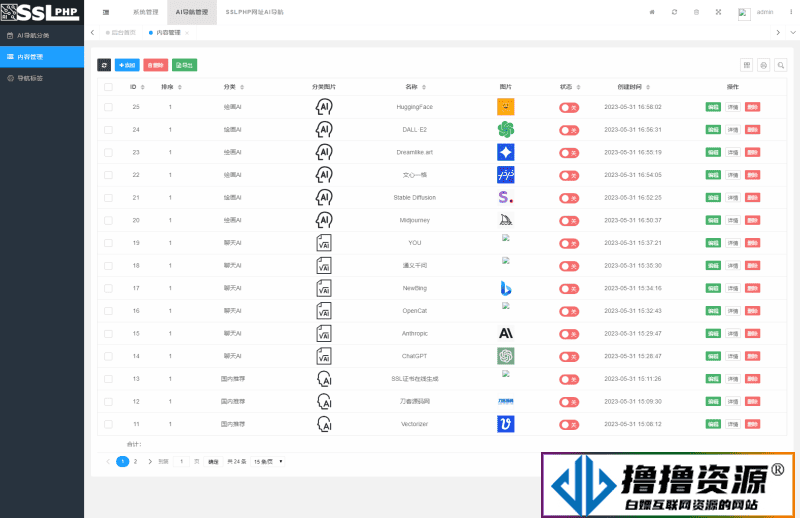The width and height of the screenshot is (800, 518).
Task: Click the HuggingFace thumbnail image
Action: point(506,107)
